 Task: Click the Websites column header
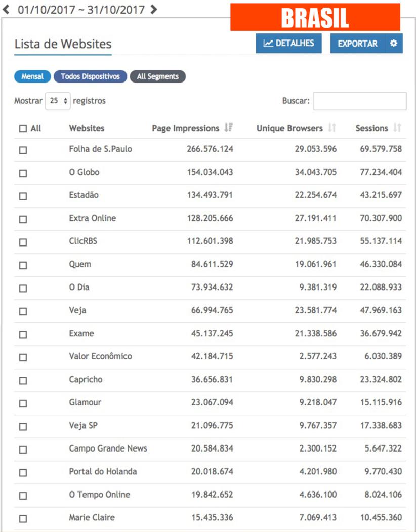pyautogui.click(x=87, y=129)
